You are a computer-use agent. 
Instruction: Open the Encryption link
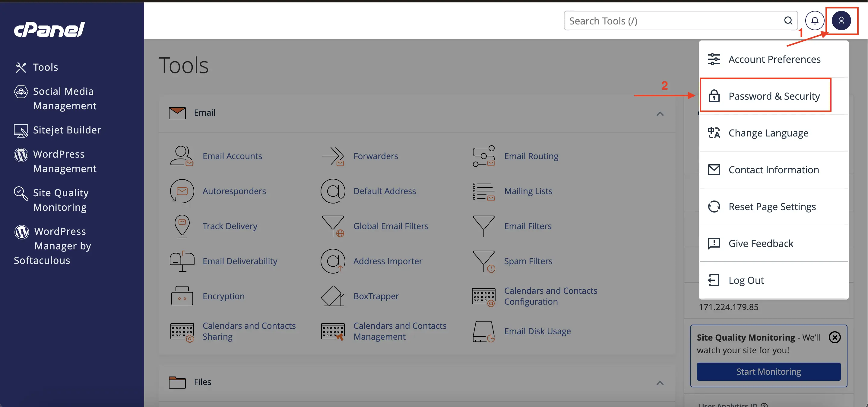coord(223,296)
